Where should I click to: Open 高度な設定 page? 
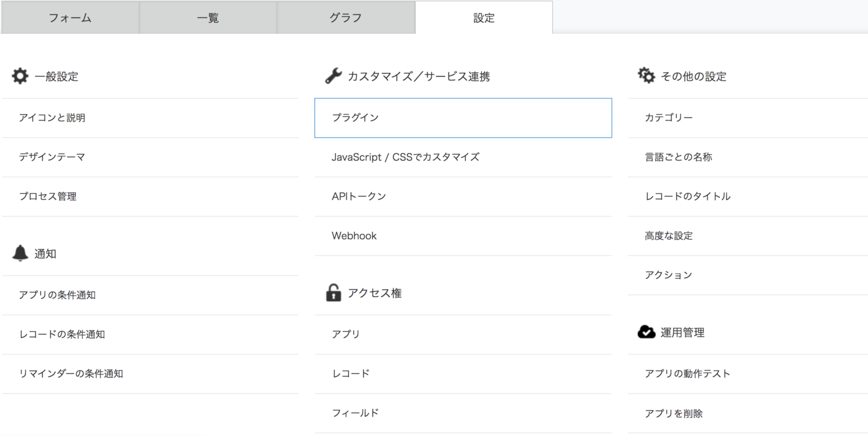(669, 236)
